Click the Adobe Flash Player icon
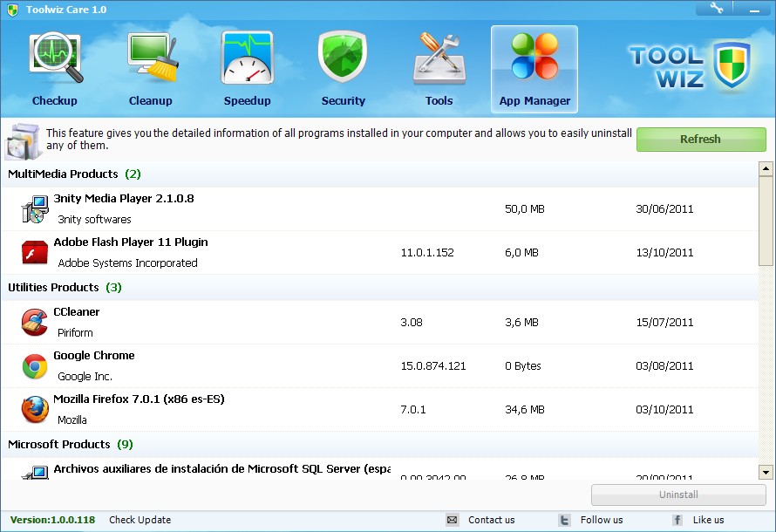Viewport: 776px width, 532px height. [x=35, y=252]
